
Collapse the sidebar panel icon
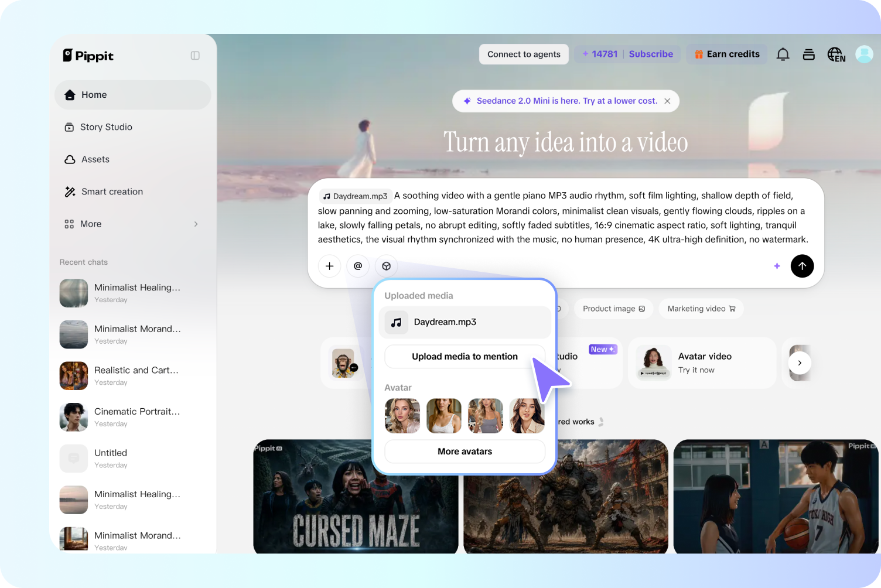click(x=195, y=56)
